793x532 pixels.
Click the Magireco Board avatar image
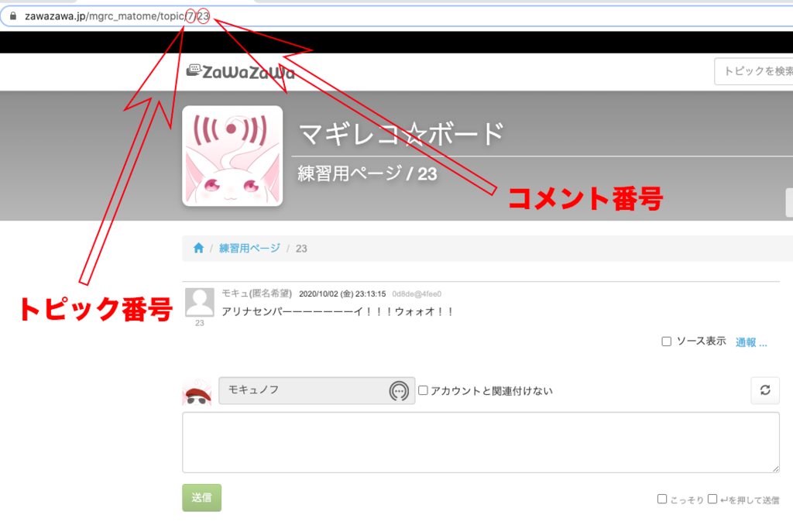pos(232,156)
